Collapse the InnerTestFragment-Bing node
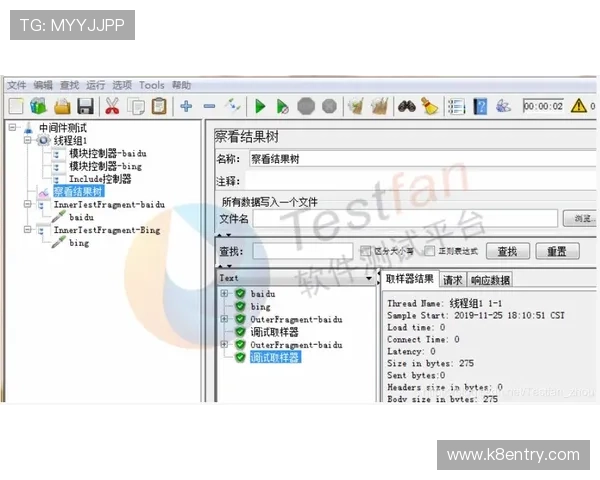Screen dimensions: 600x480 click(28, 229)
